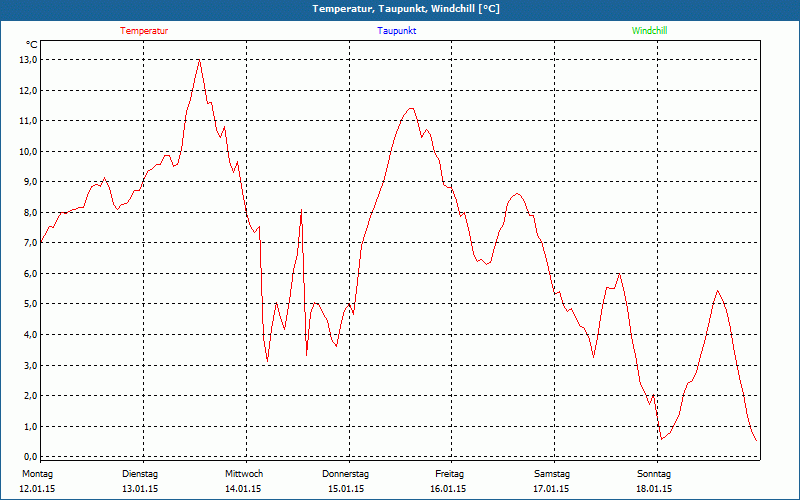This screenshot has width=800, height=500.
Task: Click the 16.01.15 date label
Action: click(x=448, y=489)
